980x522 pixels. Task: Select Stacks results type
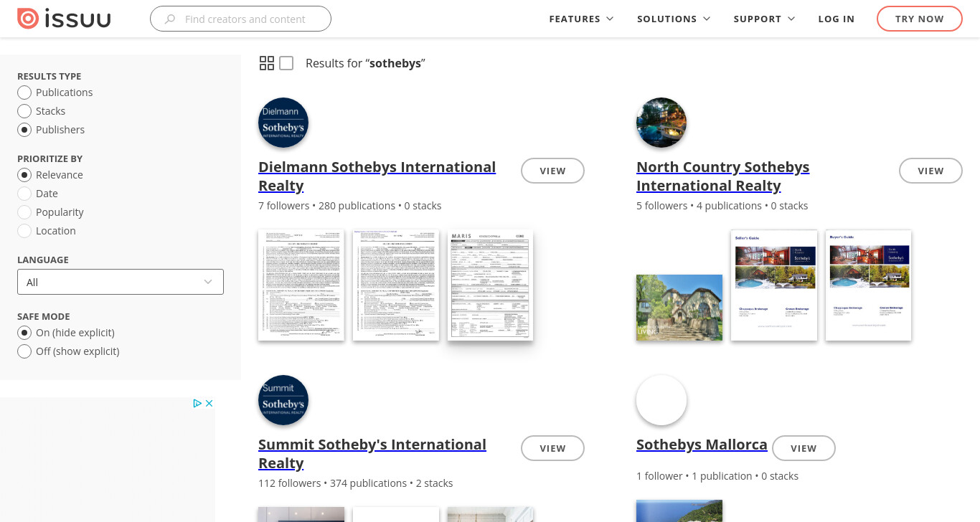click(x=24, y=111)
